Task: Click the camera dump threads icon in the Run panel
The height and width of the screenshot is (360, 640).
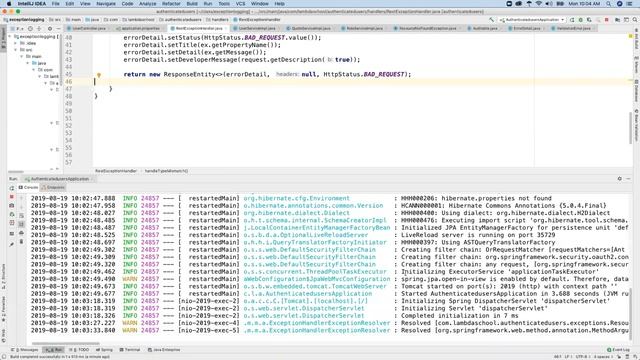Action: click(x=12, y=206)
